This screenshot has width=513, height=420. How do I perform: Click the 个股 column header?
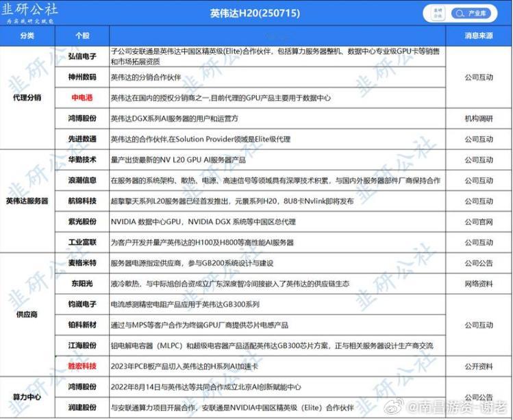pos(82,36)
